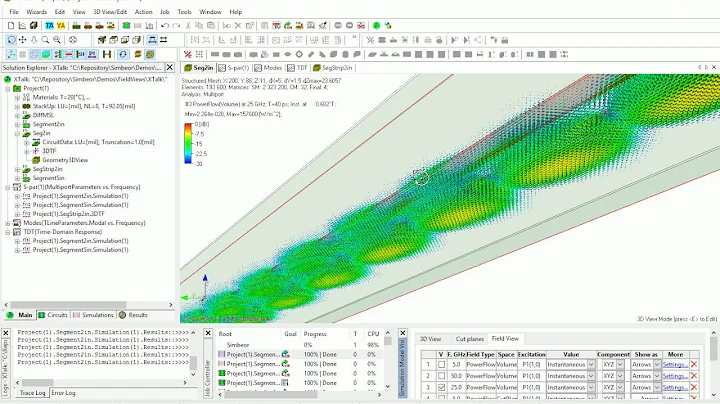Click the blue TA toolbar icon
This screenshot has width=720, height=404.
[49, 26]
